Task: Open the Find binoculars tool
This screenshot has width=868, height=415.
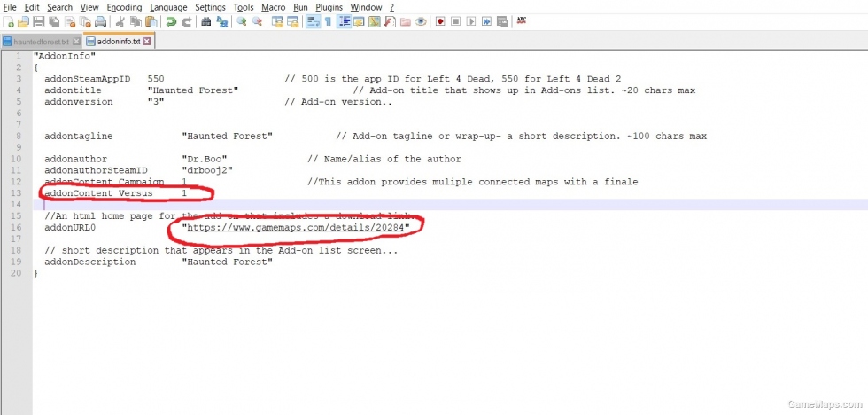Action: point(205,22)
